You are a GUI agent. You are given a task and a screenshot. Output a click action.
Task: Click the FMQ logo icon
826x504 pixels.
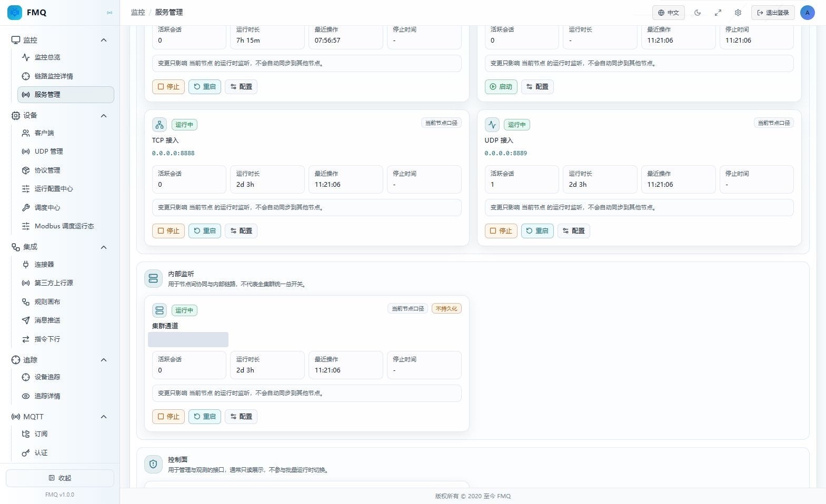click(x=15, y=12)
